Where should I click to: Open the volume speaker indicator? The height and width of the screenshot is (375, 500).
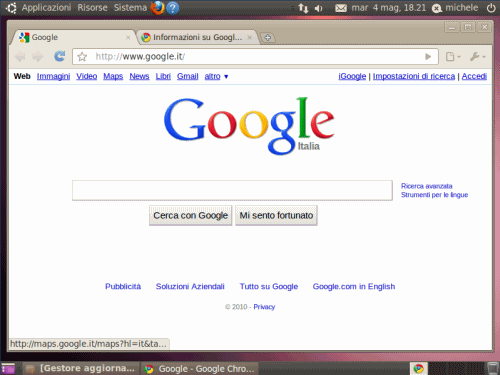(318, 8)
